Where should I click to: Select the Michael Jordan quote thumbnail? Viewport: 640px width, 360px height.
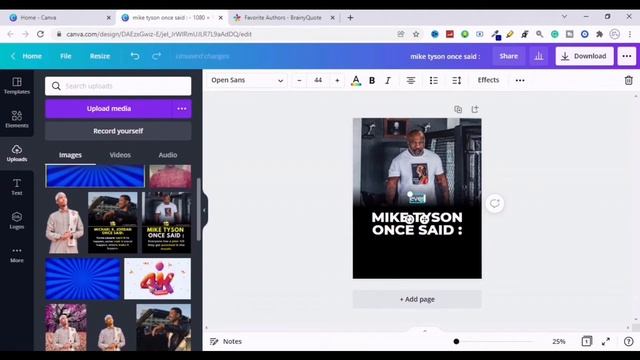point(113,222)
